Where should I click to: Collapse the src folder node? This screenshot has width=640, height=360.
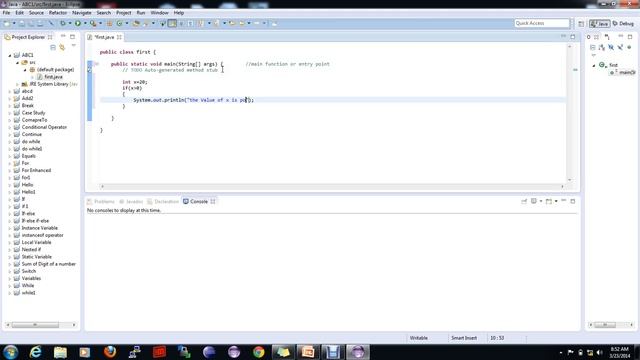(x=17, y=62)
